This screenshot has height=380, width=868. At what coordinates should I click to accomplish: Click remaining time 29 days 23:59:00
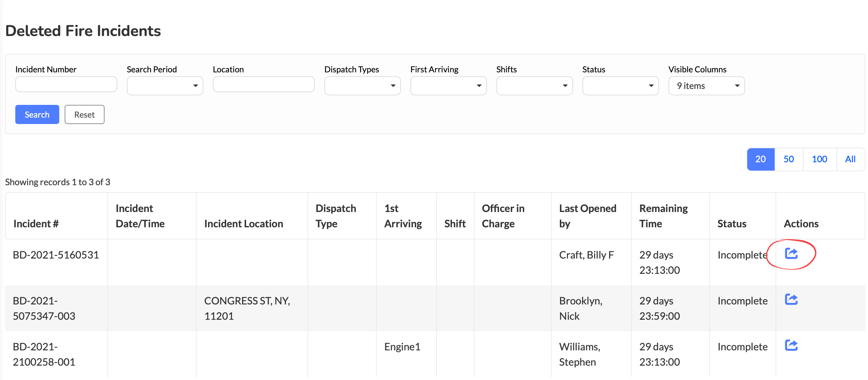coord(659,308)
